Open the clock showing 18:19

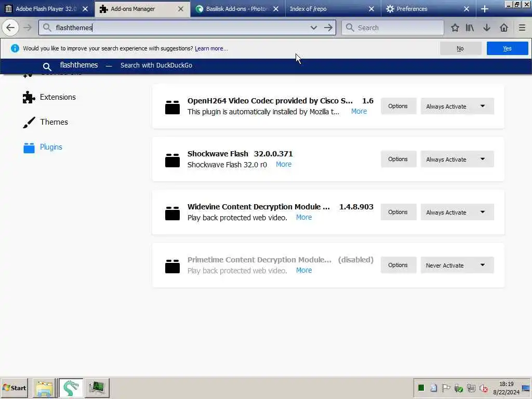506,388
